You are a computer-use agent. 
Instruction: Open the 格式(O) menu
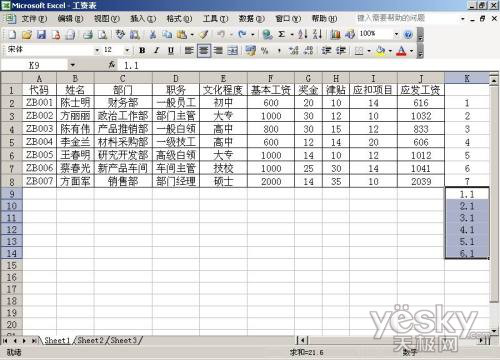tap(179, 19)
